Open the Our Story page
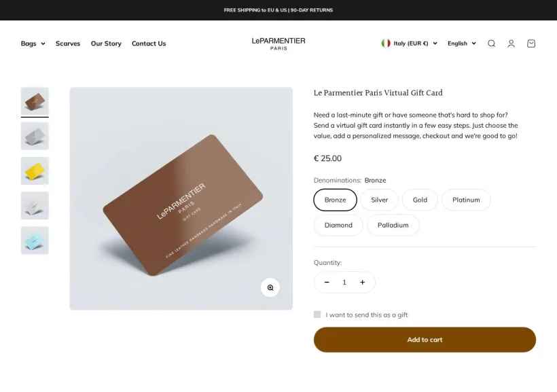Image resolution: width=557 pixels, height=392 pixels. 106,43
